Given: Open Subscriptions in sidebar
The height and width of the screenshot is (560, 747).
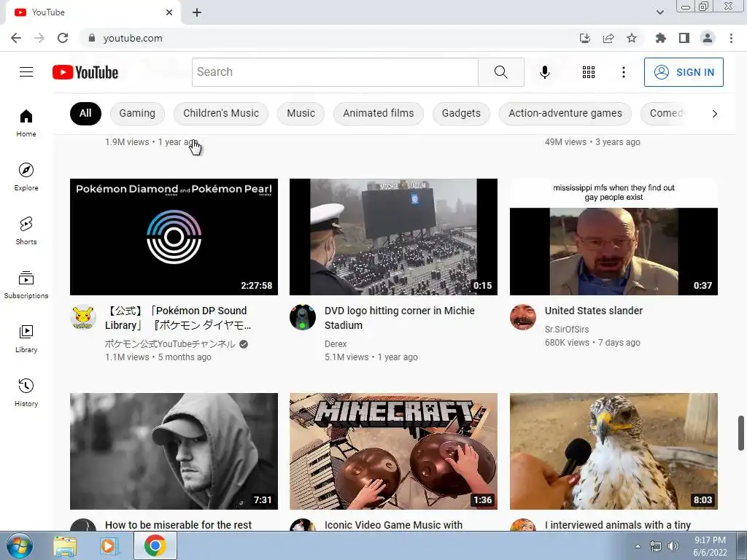Looking at the screenshot, I should pyautogui.click(x=26, y=284).
